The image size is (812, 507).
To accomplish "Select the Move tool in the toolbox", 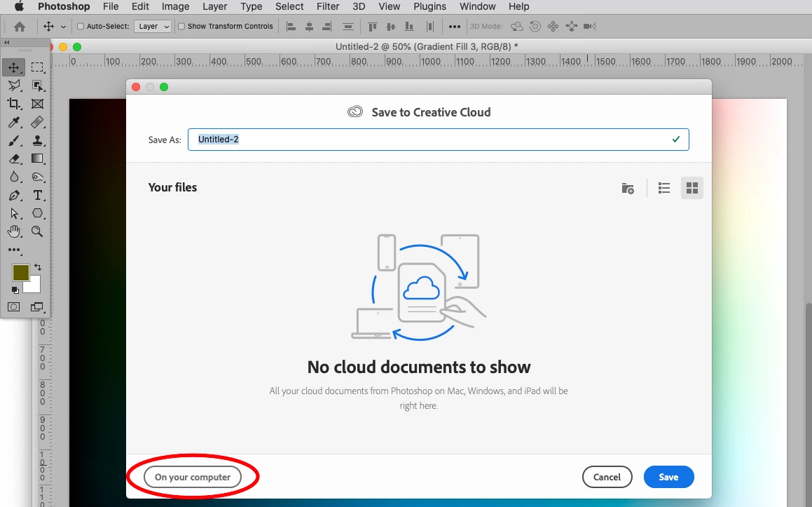I will pos(14,67).
